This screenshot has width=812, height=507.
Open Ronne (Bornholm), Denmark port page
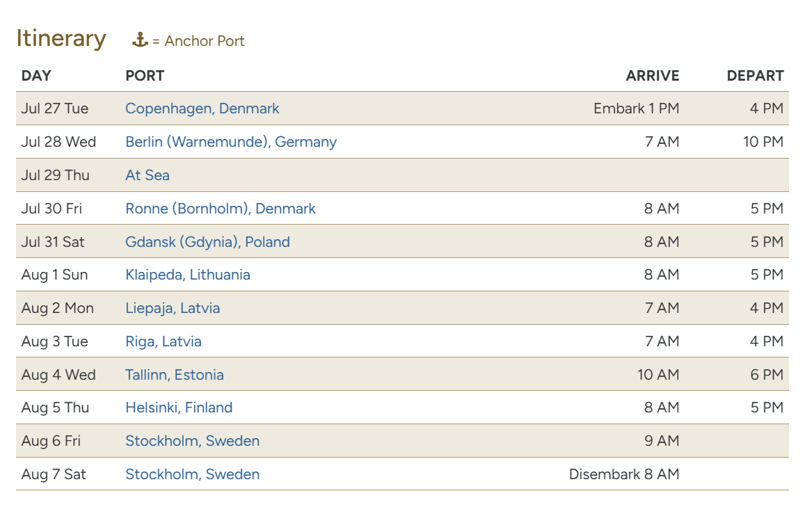click(220, 209)
